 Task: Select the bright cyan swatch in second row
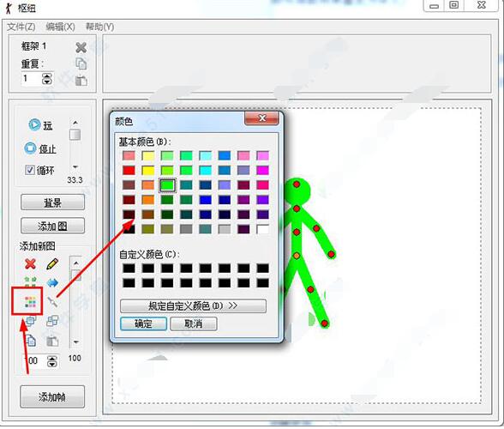206,170
